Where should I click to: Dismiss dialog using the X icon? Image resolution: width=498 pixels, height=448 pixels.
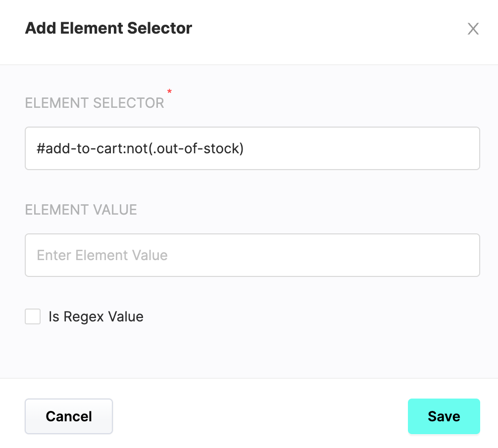pyautogui.click(x=473, y=29)
